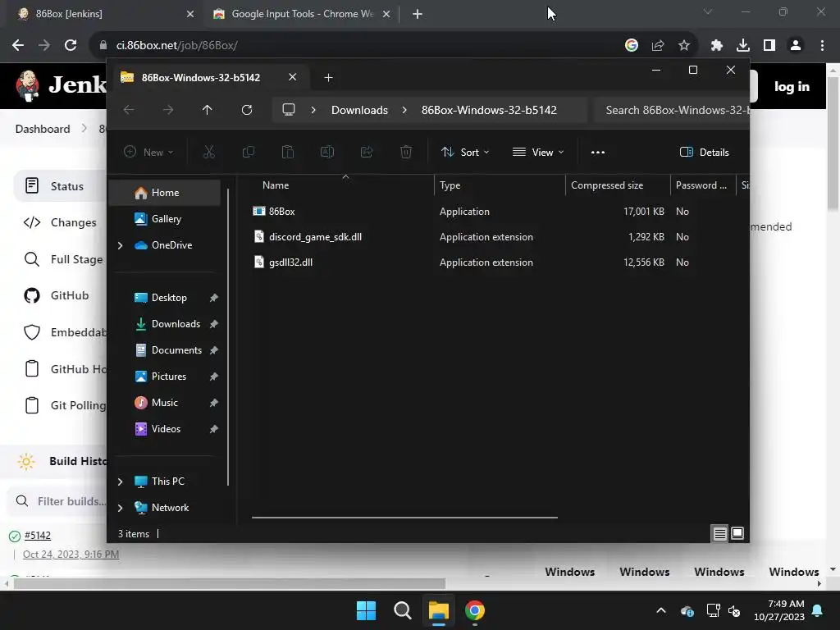Open Jenkins Status sidebar item
Screen dimensions: 840x630
60,186
